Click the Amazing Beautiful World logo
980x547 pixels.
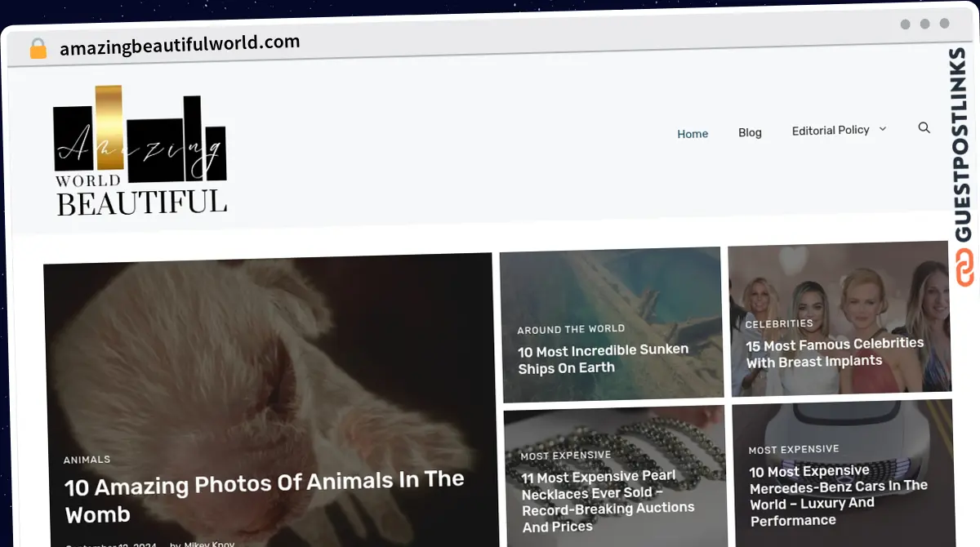[x=140, y=151]
